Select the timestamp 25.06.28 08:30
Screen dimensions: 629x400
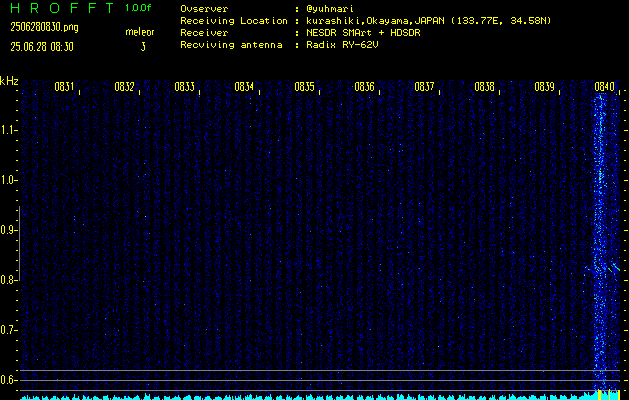(x=42, y=47)
